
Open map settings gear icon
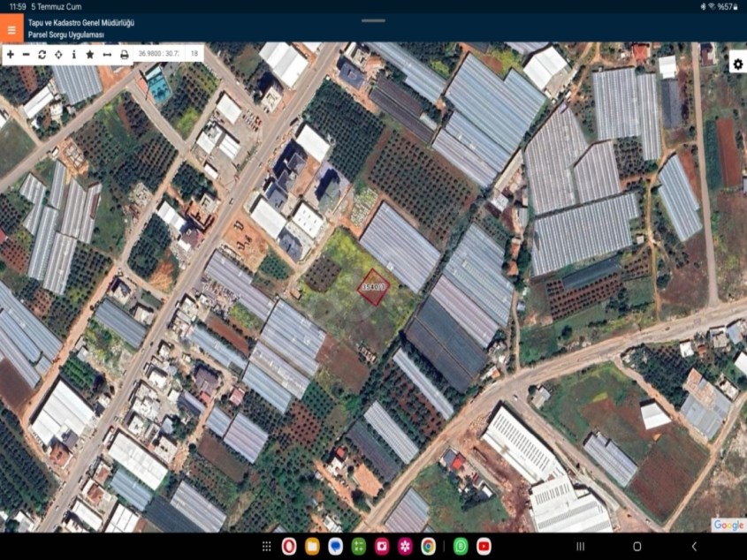[737, 64]
